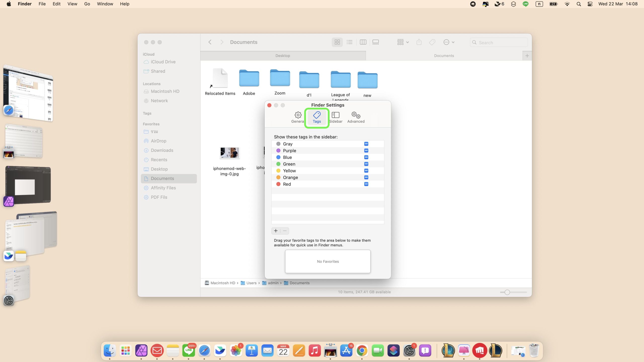Open the Sidebar settings pane

[336, 117]
